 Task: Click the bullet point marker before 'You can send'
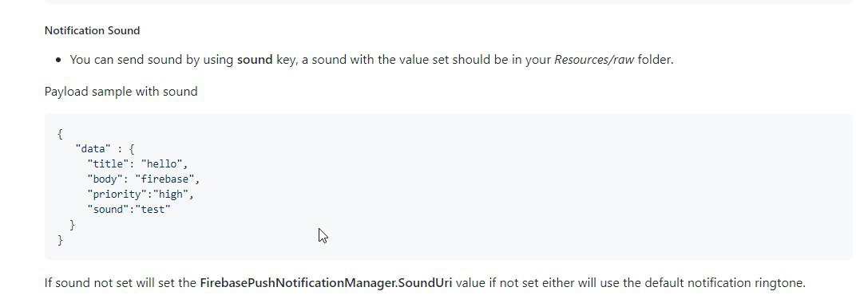pos(58,61)
